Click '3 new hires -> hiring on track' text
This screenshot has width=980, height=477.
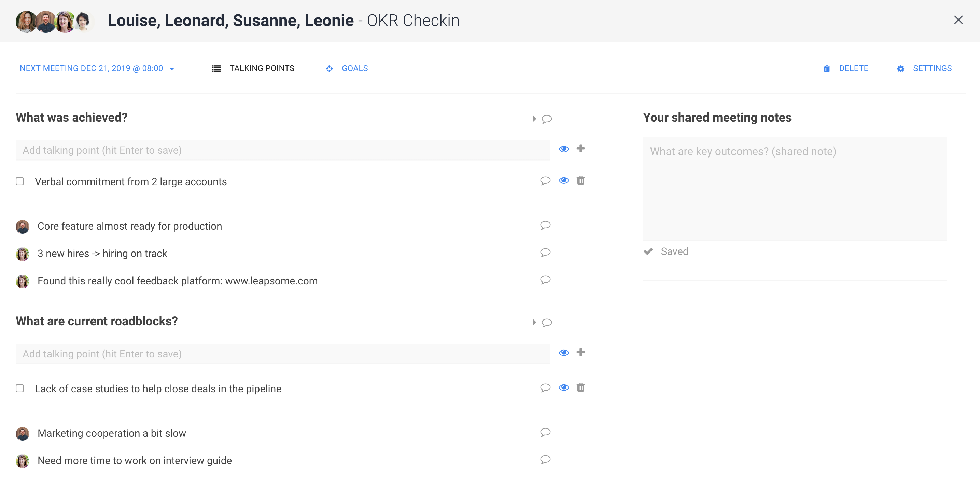pos(102,254)
